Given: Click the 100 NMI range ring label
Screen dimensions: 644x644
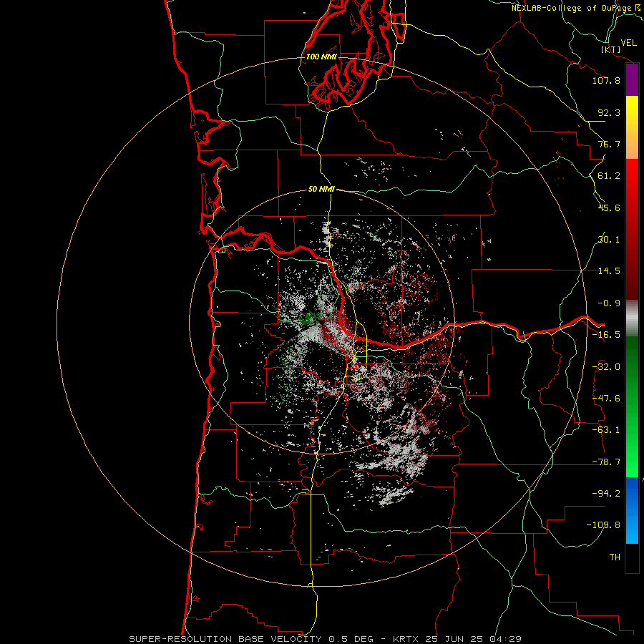Looking at the screenshot, I should pos(321,57).
